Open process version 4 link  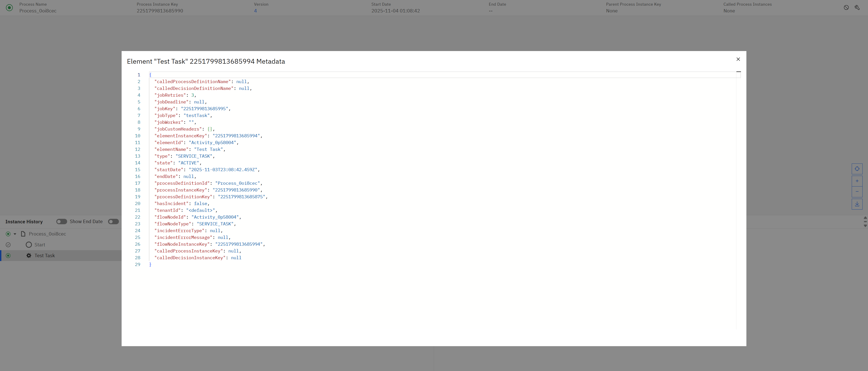pos(255,11)
